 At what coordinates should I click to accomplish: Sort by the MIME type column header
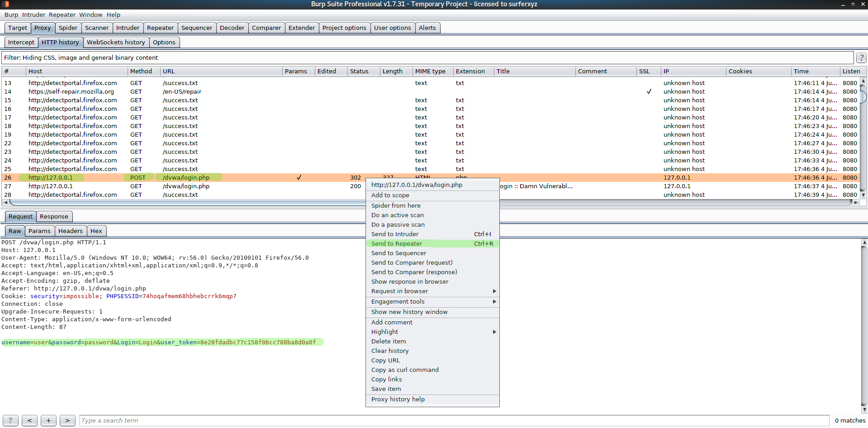click(x=433, y=71)
